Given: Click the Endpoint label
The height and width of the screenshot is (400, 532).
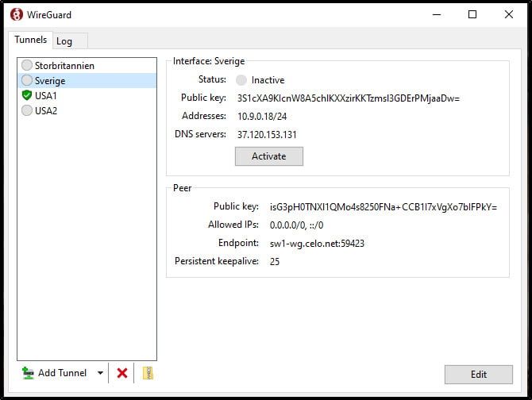Looking at the screenshot, I should (x=238, y=243).
